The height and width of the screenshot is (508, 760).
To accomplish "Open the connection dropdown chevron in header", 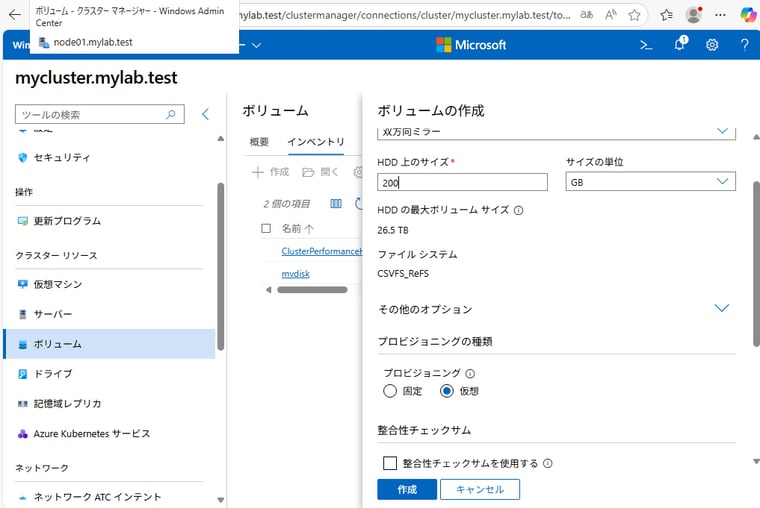I will (x=256, y=45).
